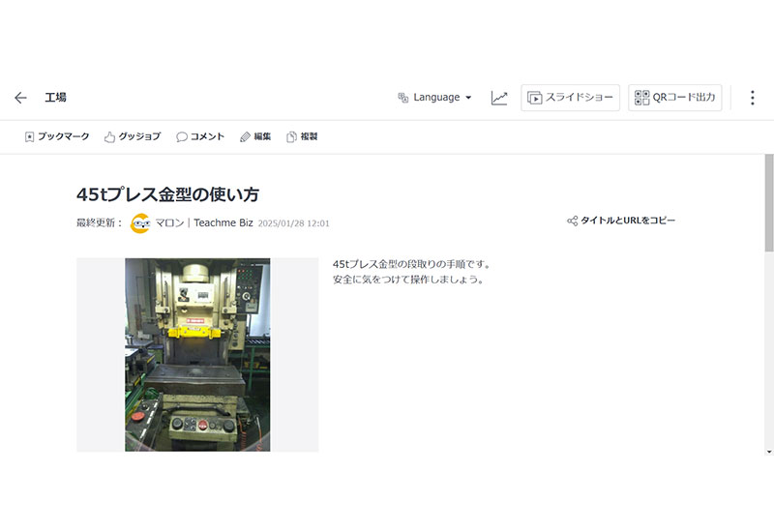Open the press machine photo
This screenshot has width=774, height=532.
pyautogui.click(x=197, y=354)
